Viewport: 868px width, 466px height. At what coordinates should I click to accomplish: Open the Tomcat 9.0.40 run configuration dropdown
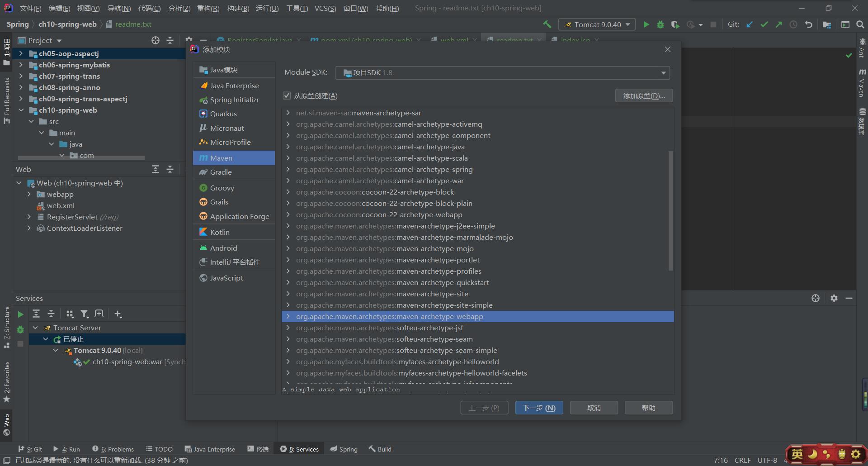tap(597, 24)
